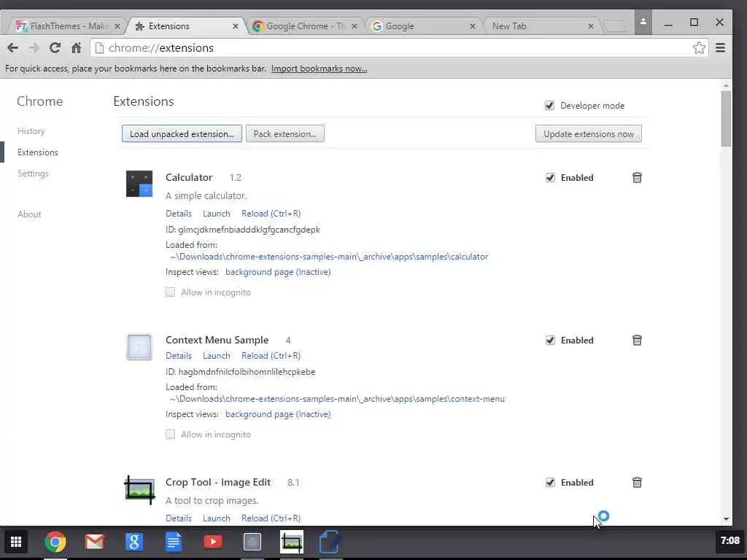
Task: Launch Chrome from the shelf
Action: pos(55,542)
